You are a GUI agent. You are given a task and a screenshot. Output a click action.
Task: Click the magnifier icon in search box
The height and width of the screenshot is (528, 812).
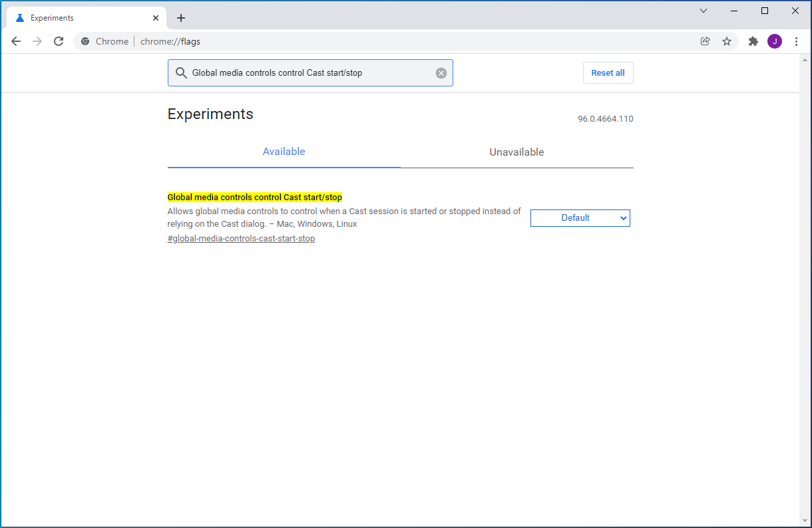click(x=181, y=73)
